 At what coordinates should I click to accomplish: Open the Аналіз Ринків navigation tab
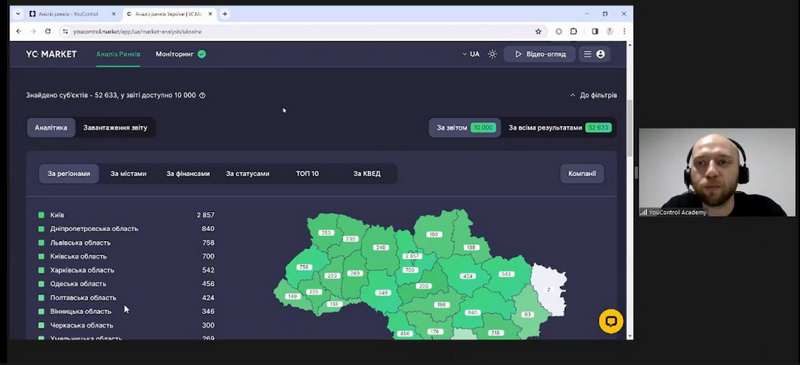118,54
